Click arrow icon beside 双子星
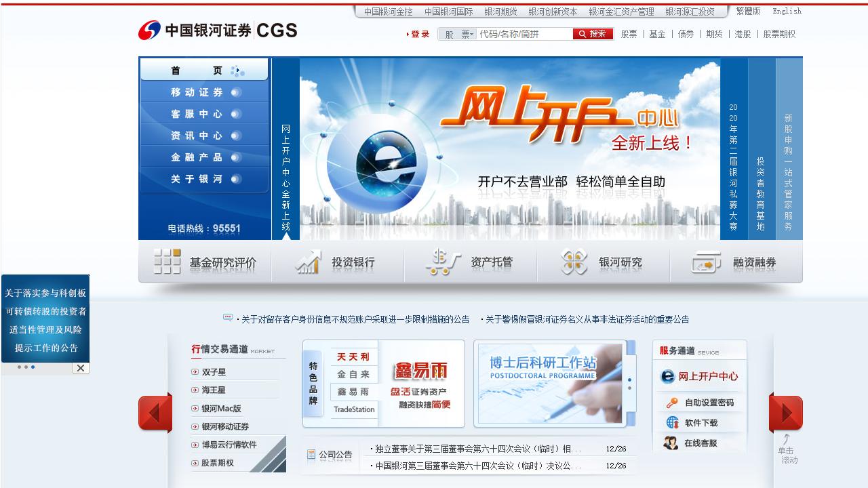 pos(195,372)
